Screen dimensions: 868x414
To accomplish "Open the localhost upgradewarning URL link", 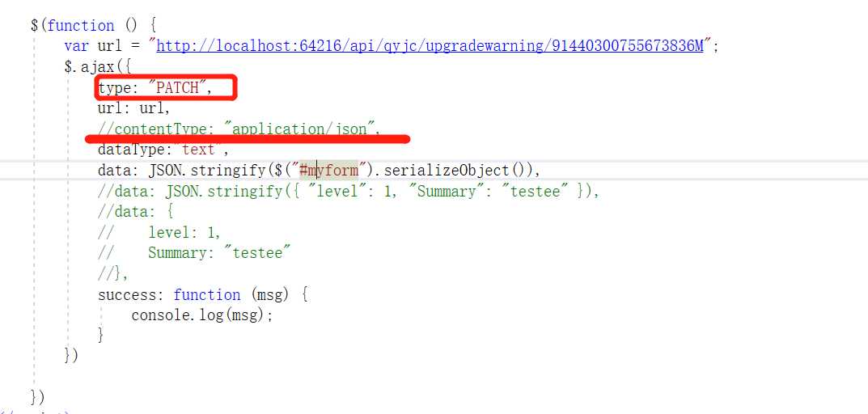I will (x=430, y=46).
